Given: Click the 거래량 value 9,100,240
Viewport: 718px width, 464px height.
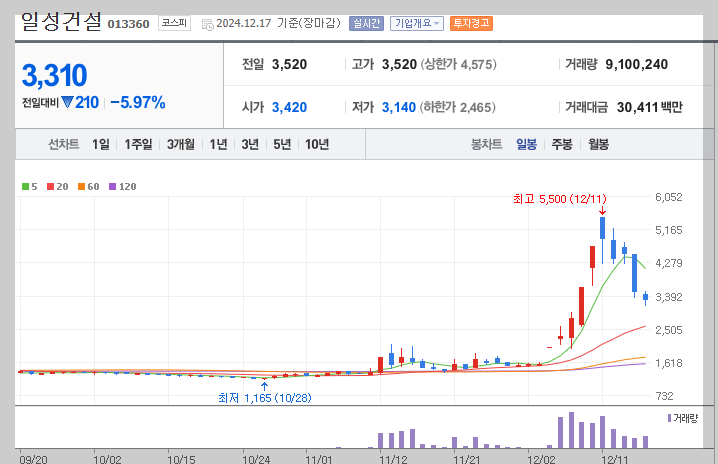Looking at the screenshot, I should [x=636, y=64].
